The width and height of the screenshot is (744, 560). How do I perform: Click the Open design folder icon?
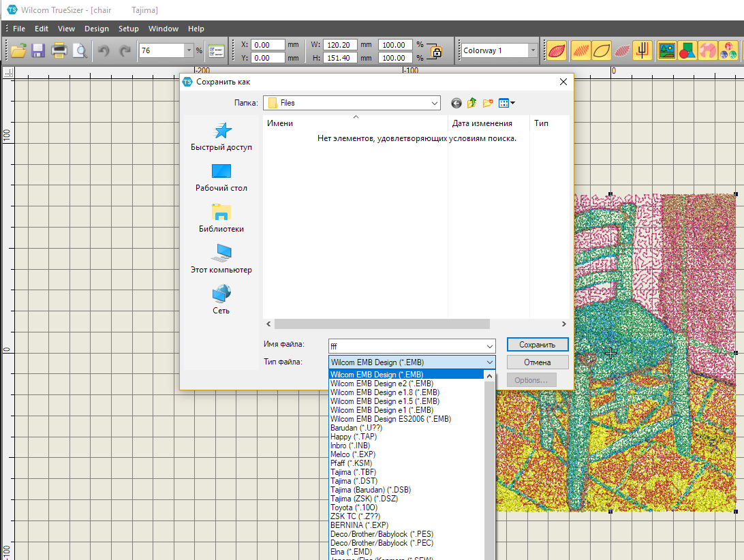[x=18, y=50]
